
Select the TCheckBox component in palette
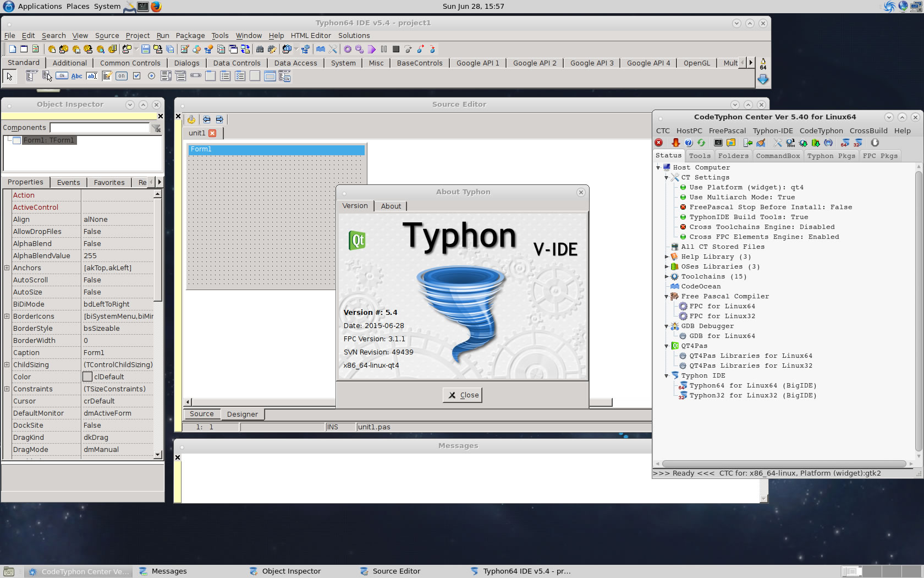[x=136, y=76]
